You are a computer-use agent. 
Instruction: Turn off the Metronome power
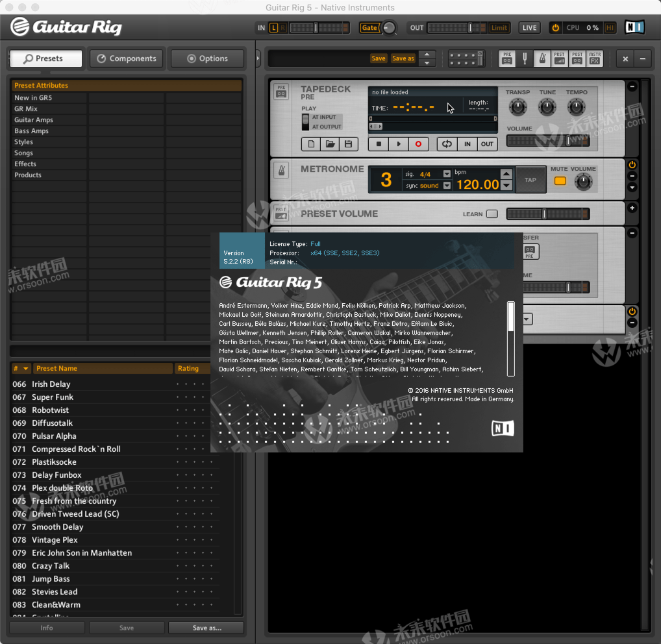[x=632, y=165]
